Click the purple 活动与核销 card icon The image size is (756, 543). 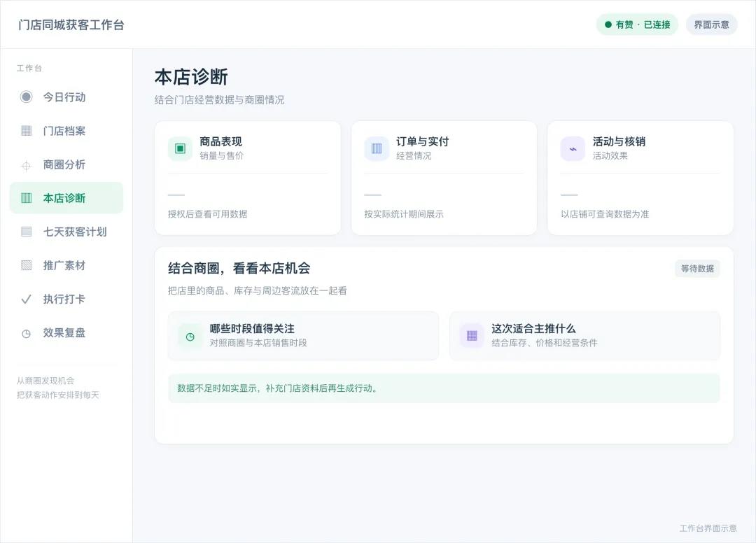[573, 148]
